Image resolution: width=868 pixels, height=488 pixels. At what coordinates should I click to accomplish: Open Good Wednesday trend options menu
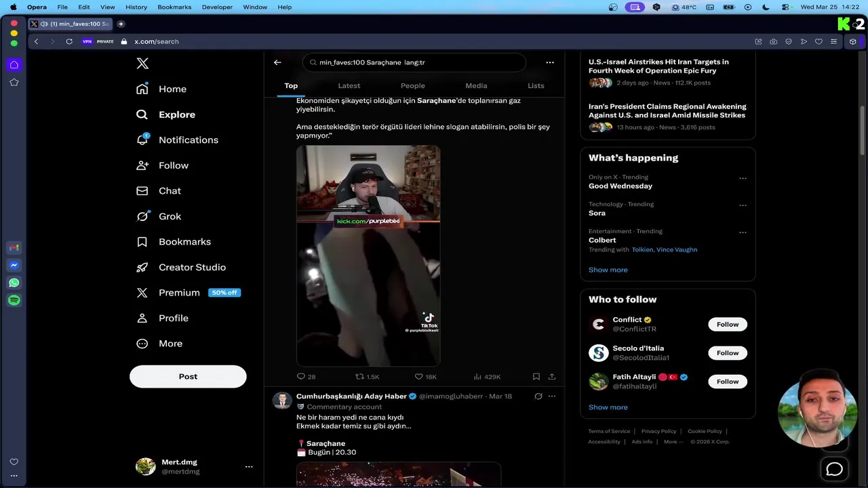(x=743, y=179)
